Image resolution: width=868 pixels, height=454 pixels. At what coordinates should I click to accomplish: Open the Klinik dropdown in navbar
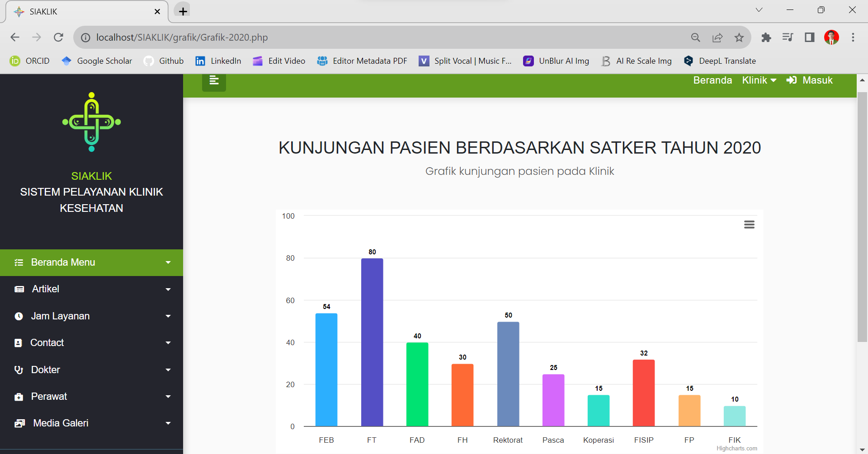click(759, 80)
